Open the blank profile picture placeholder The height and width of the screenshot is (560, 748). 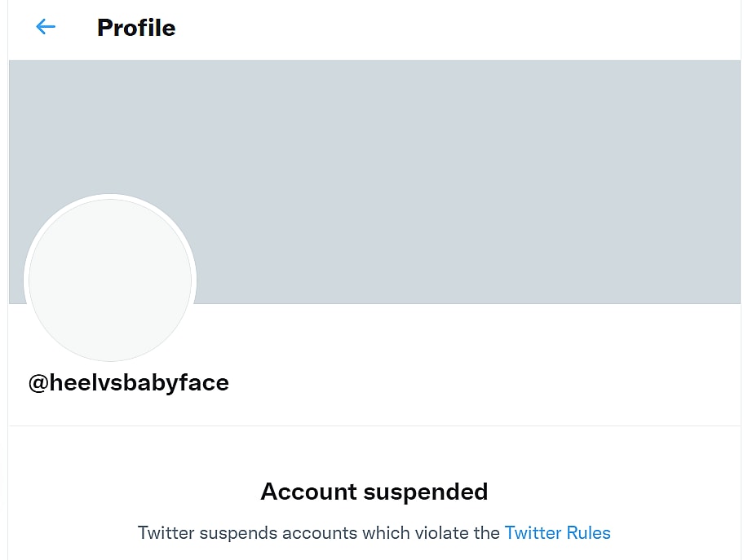click(x=110, y=280)
